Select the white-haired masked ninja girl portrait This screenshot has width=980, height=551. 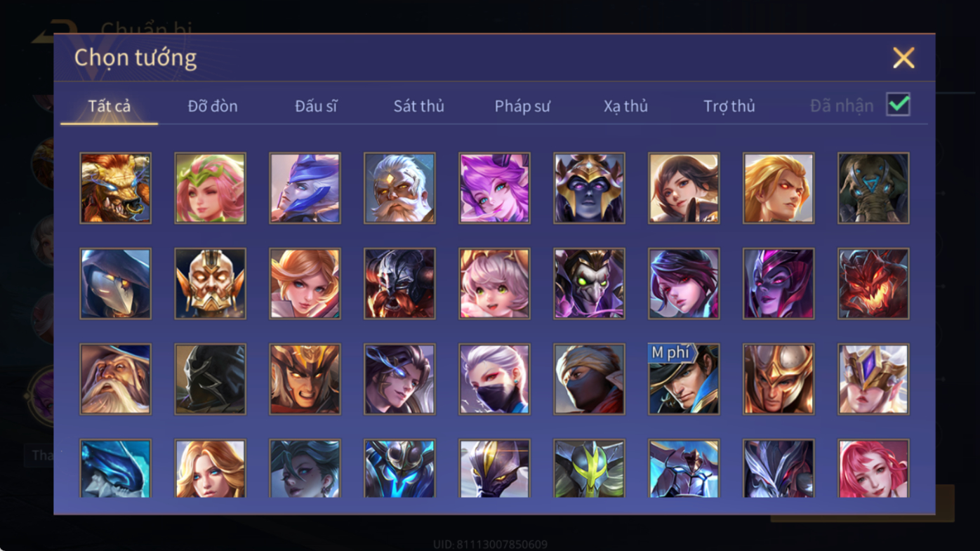coord(494,379)
